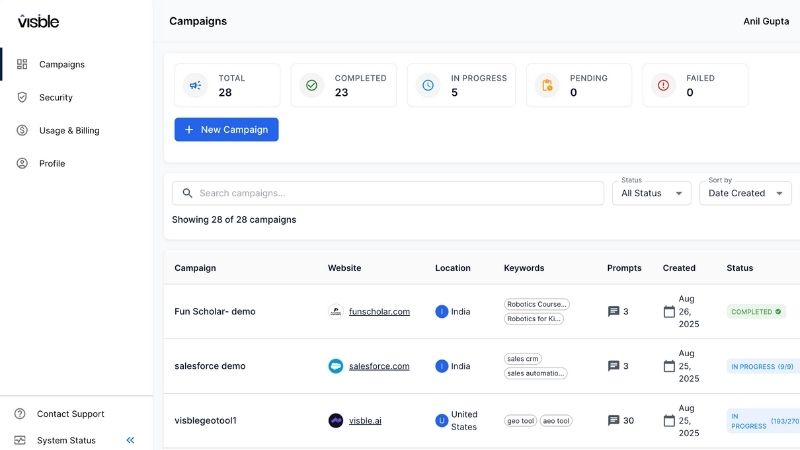
Task: Click the calendar icon in the visblegeotool1 row
Action: [x=669, y=420]
